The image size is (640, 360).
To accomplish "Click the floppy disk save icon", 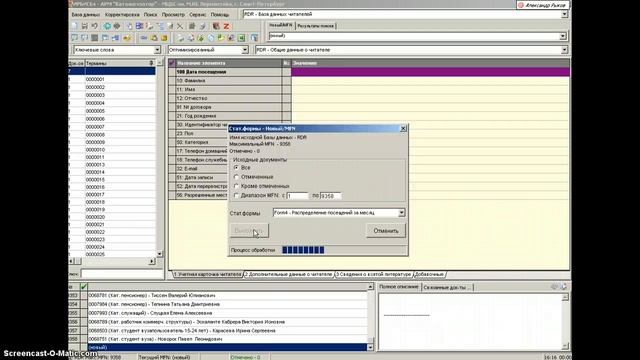I will (x=84, y=26).
